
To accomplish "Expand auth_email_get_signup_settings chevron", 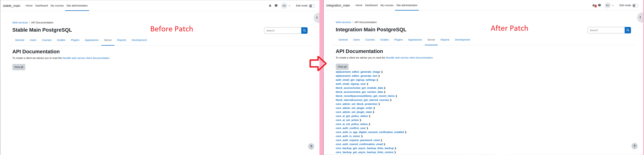I will [377, 80].
